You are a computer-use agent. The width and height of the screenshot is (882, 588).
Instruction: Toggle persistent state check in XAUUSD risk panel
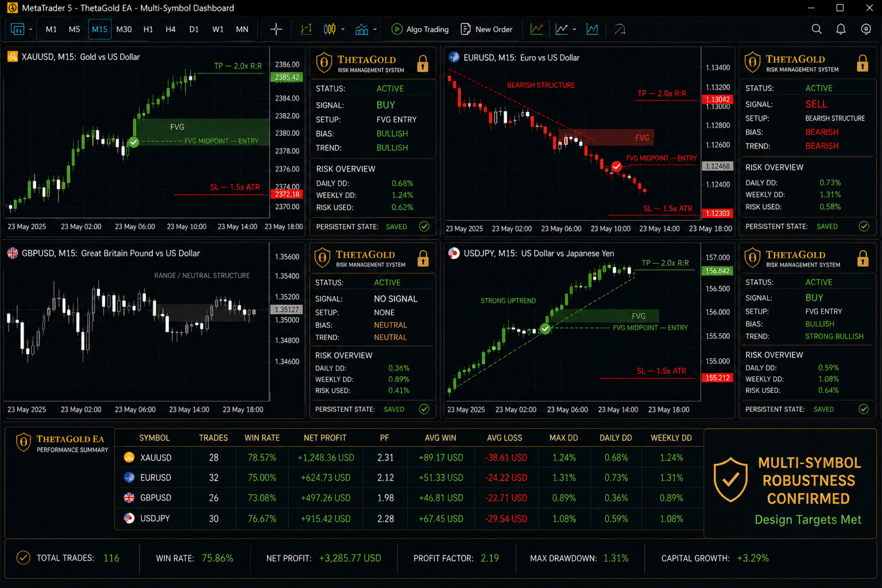[x=424, y=226]
